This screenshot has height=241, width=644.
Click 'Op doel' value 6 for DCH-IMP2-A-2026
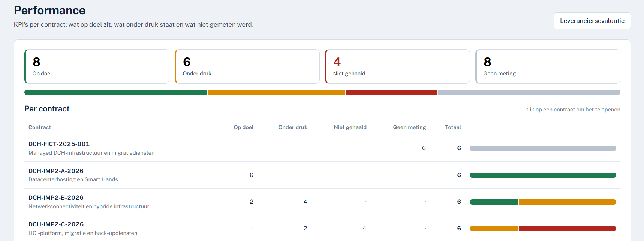tap(252, 175)
